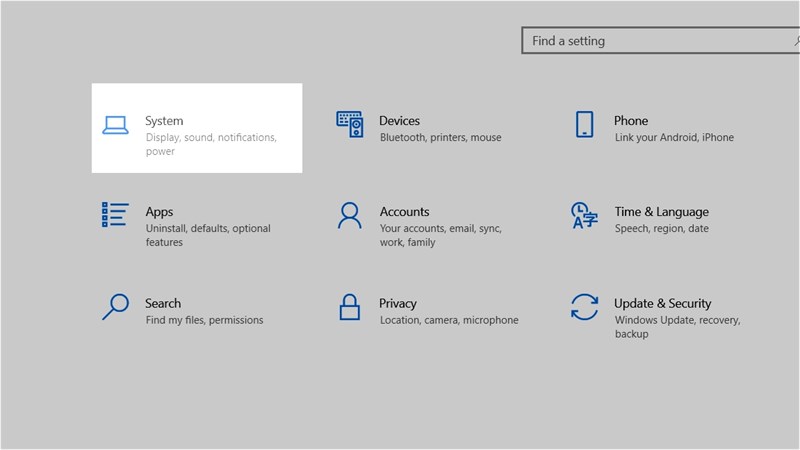Click the System laptop icon
Image resolution: width=800 pixels, height=450 pixels.
(116, 126)
